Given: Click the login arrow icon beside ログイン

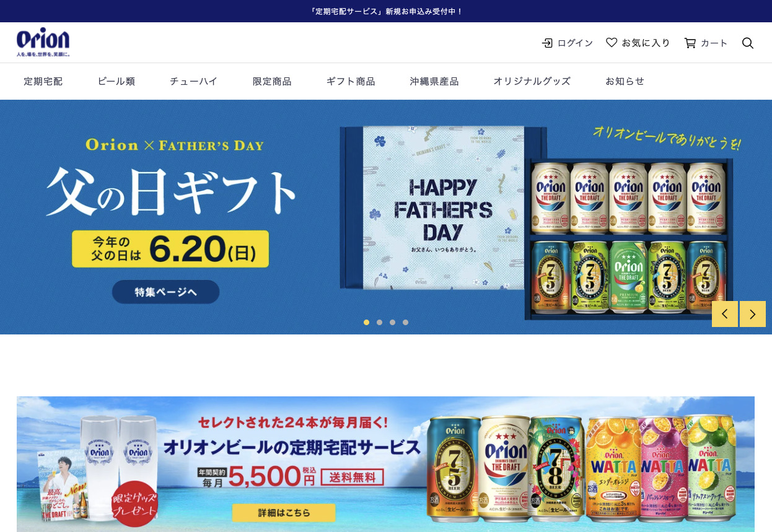Looking at the screenshot, I should point(548,43).
